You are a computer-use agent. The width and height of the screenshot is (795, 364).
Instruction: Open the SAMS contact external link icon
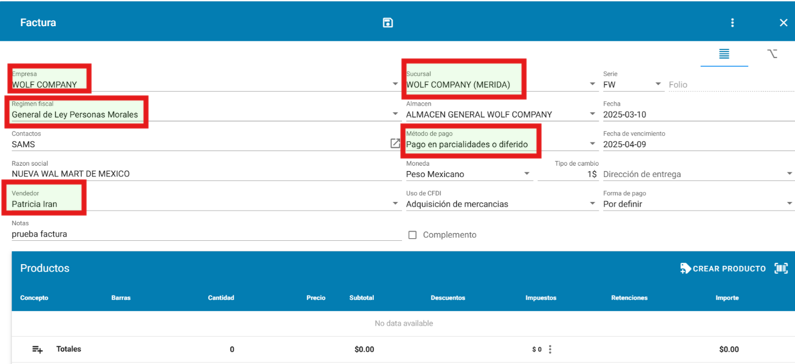(394, 143)
